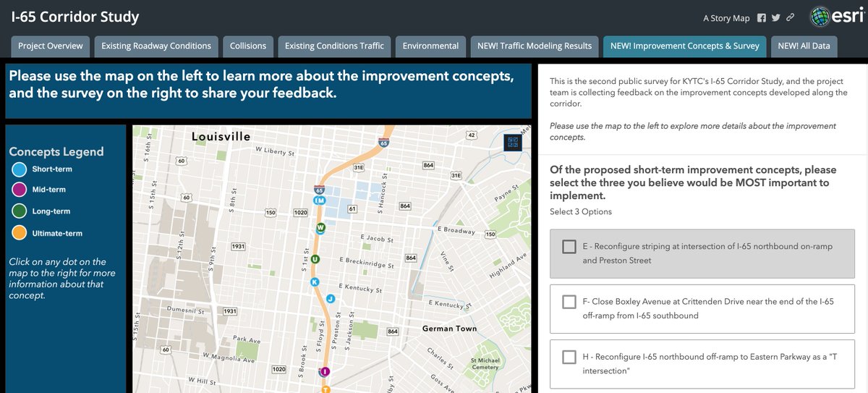Select the I mid-term concept marker
868x393 pixels.
click(x=325, y=371)
